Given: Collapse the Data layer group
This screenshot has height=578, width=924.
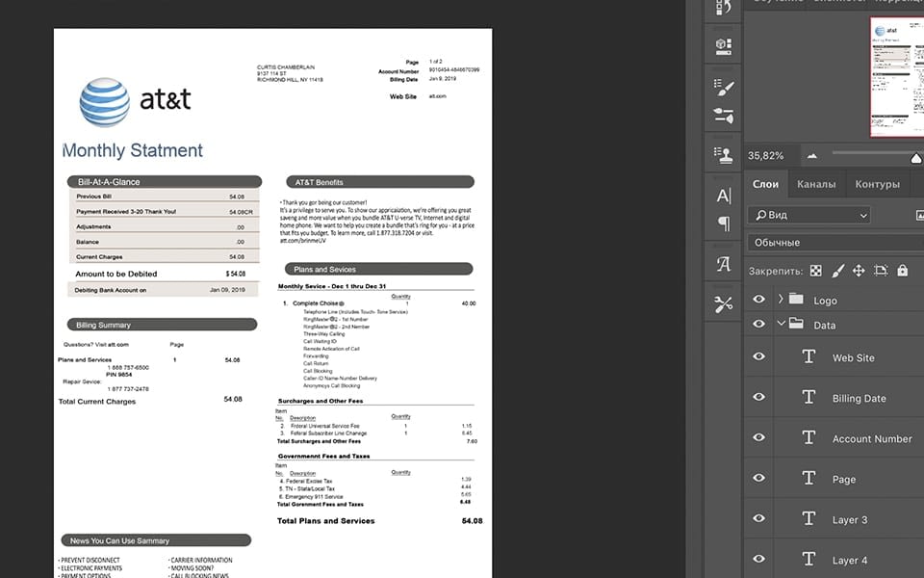Looking at the screenshot, I should pyautogui.click(x=781, y=324).
